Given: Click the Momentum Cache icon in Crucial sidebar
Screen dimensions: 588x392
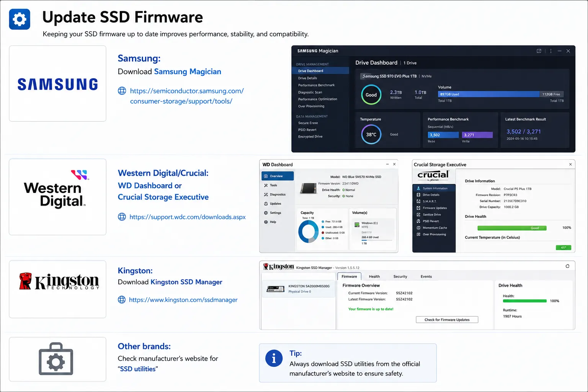Looking at the screenshot, I should [x=418, y=228].
